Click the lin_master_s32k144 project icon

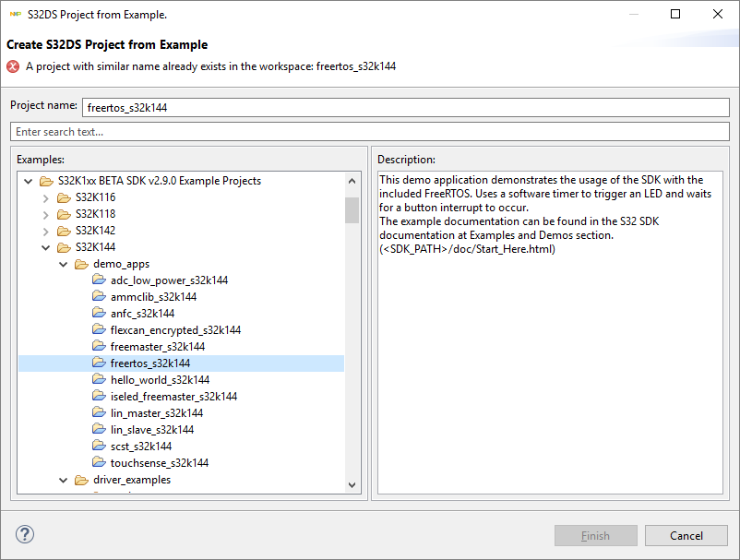point(99,412)
